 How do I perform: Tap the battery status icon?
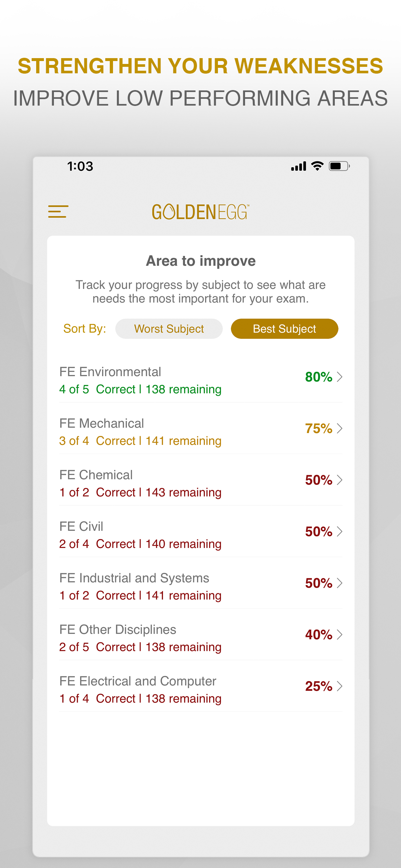[339, 166]
